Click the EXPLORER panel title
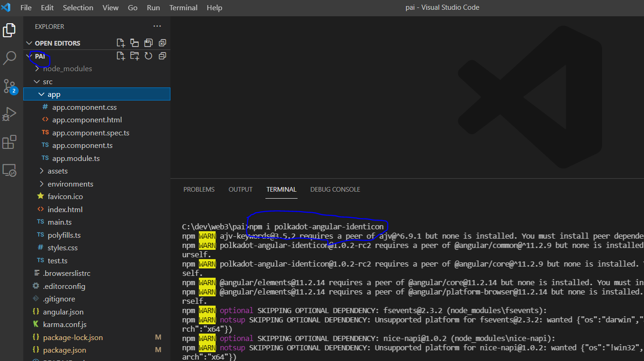644x361 pixels. pyautogui.click(x=49, y=27)
